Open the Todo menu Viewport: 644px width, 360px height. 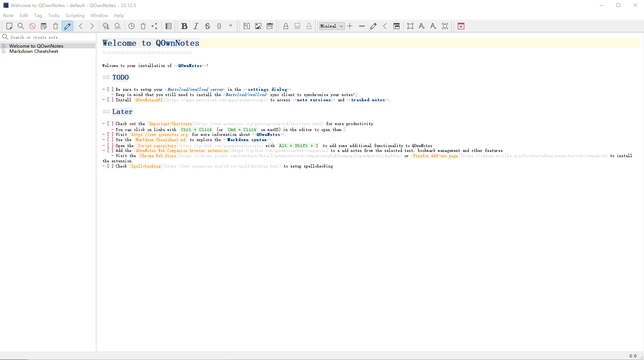(x=54, y=16)
